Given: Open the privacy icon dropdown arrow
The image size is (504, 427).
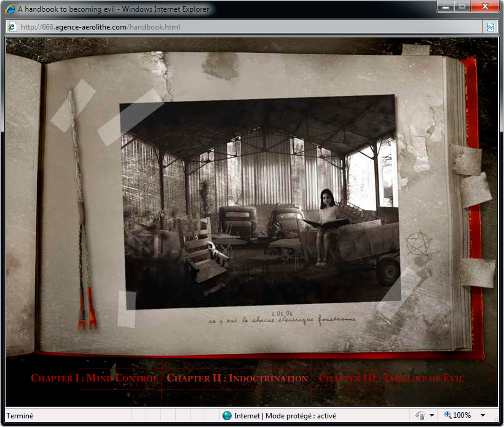Looking at the screenshot, I should pos(432,416).
